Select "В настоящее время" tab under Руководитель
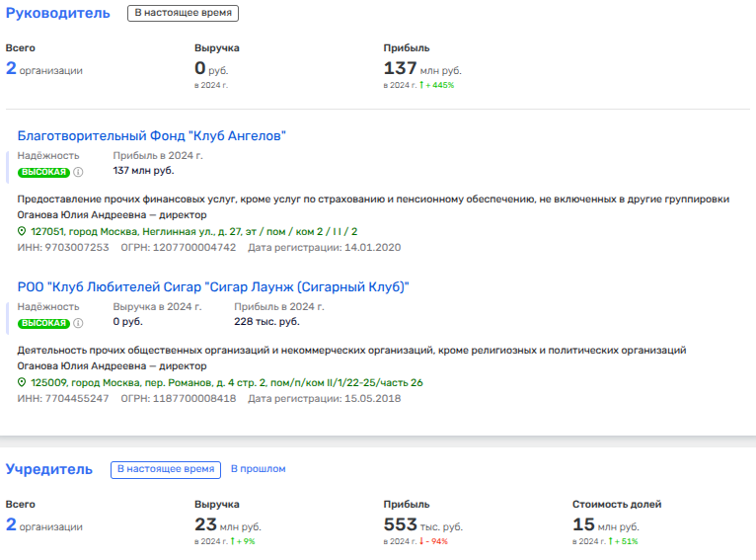Image resolution: width=756 pixels, height=560 pixels. tap(183, 14)
